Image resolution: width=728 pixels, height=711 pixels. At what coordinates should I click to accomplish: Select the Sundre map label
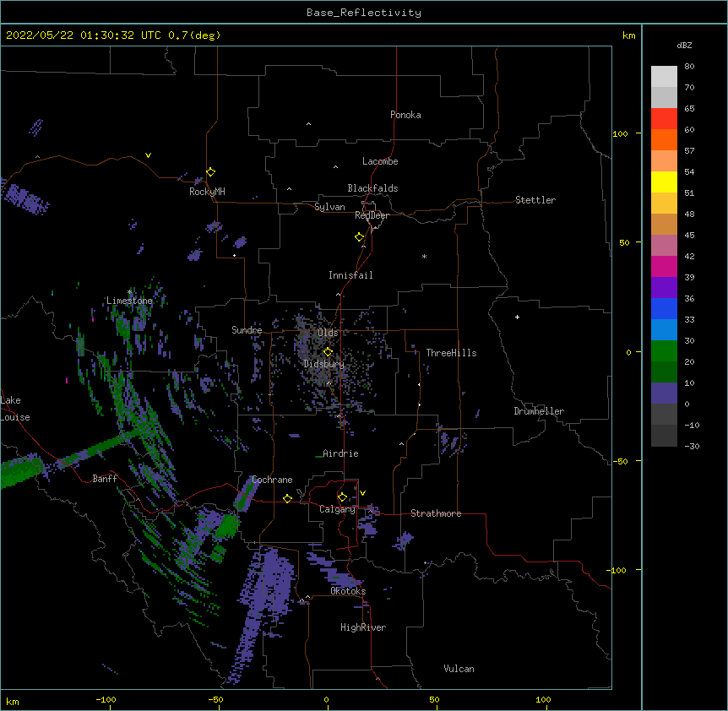247,330
